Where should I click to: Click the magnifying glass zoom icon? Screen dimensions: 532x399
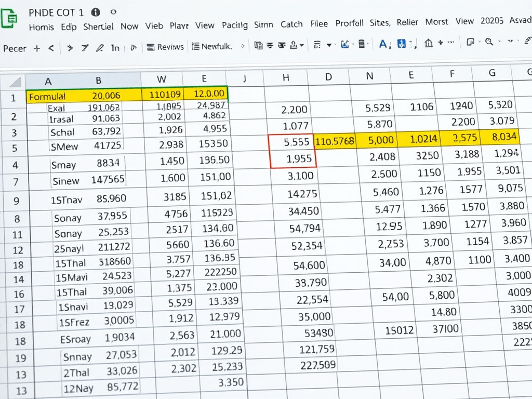[489, 43]
